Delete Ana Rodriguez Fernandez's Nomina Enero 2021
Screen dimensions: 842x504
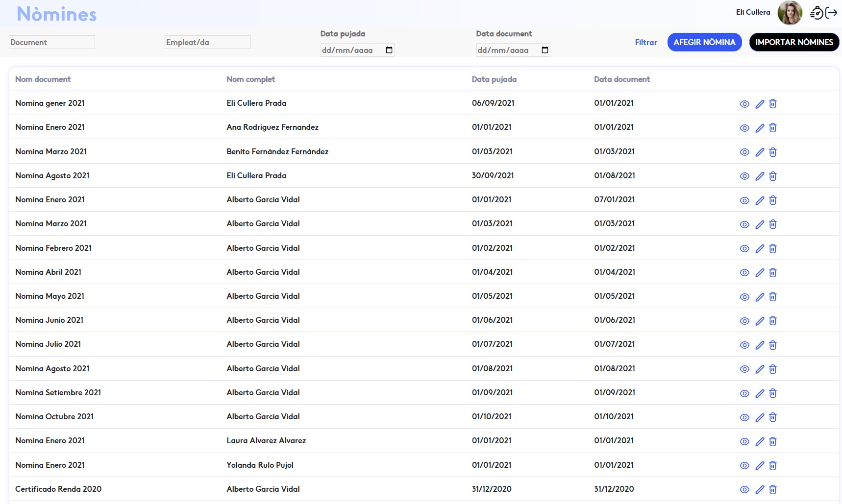(x=773, y=128)
